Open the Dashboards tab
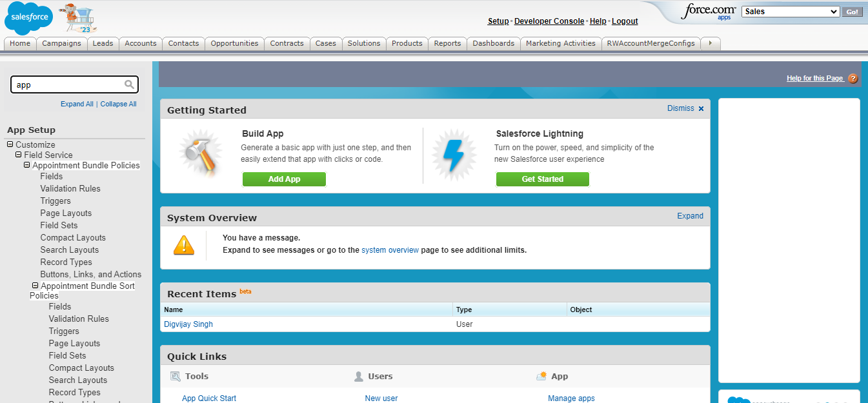The height and width of the screenshot is (403, 868). pyautogui.click(x=494, y=43)
